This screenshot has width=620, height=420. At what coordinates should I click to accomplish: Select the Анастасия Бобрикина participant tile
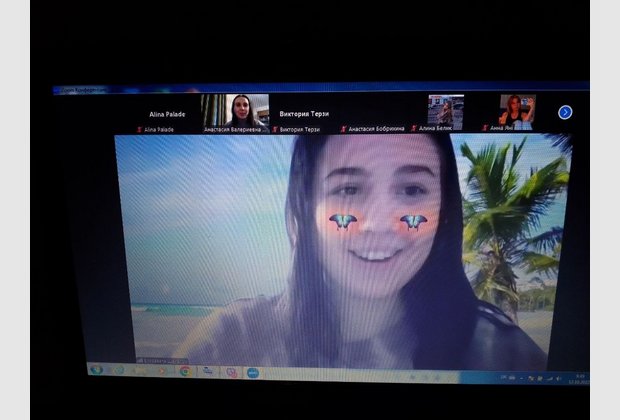(x=372, y=114)
